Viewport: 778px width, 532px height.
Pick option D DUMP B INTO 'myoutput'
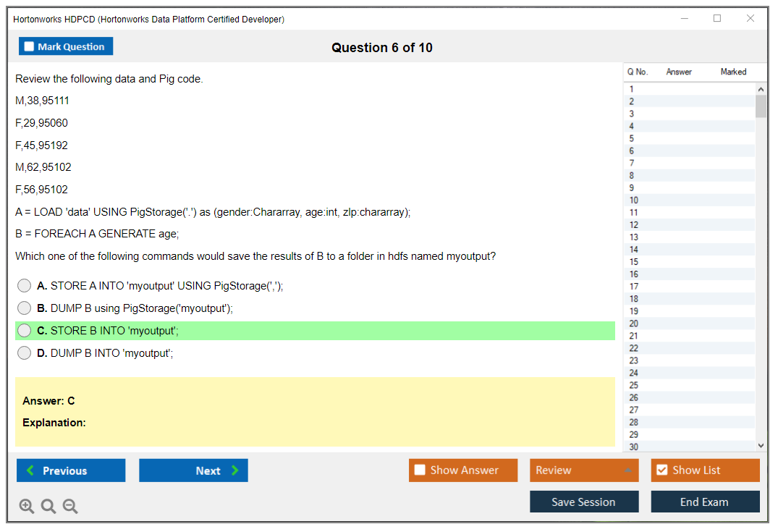tap(25, 353)
